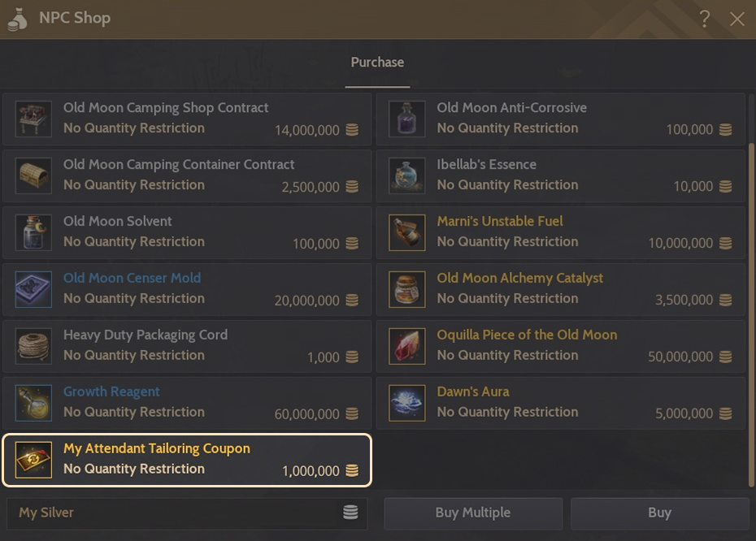Click the Marni's Unstable Fuel icon
The image size is (756, 541).
point(406,233)
